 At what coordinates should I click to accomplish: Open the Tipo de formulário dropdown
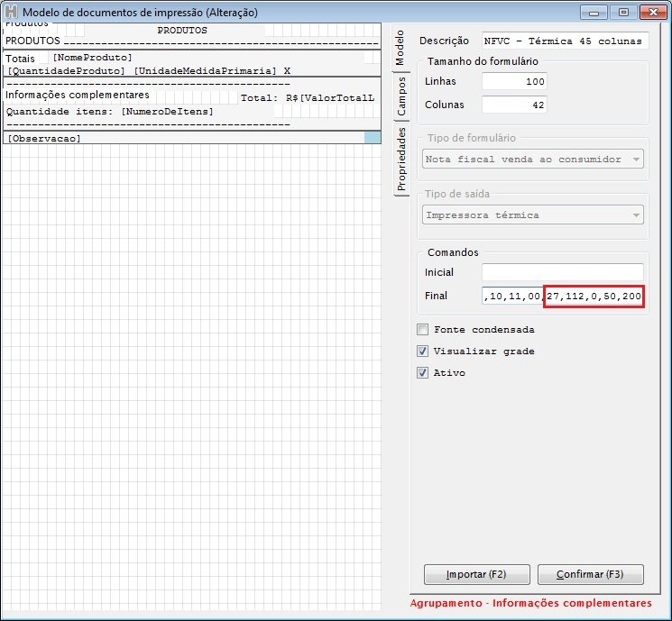click(x=533, y=160)
